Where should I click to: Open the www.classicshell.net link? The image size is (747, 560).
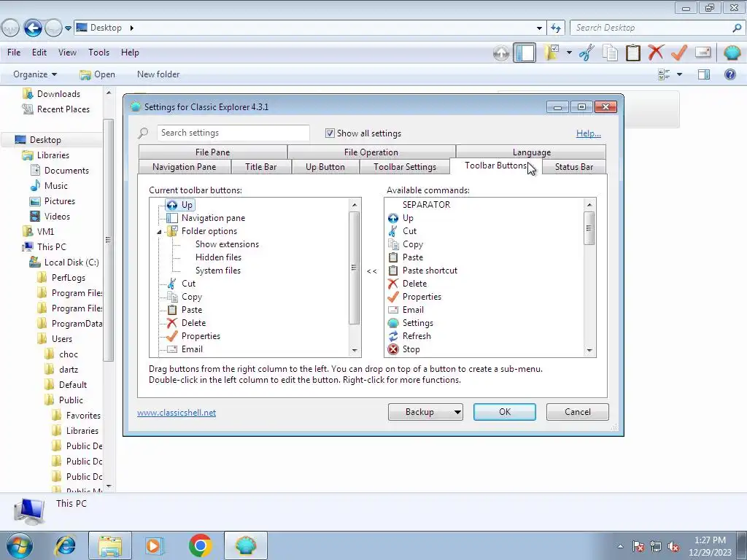177,413
